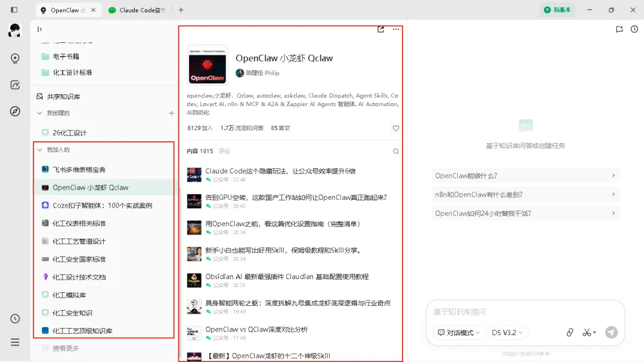Screen dimensions: 644x362
Task: Select the 内容 1815 tab
Action: click(200, 151)
